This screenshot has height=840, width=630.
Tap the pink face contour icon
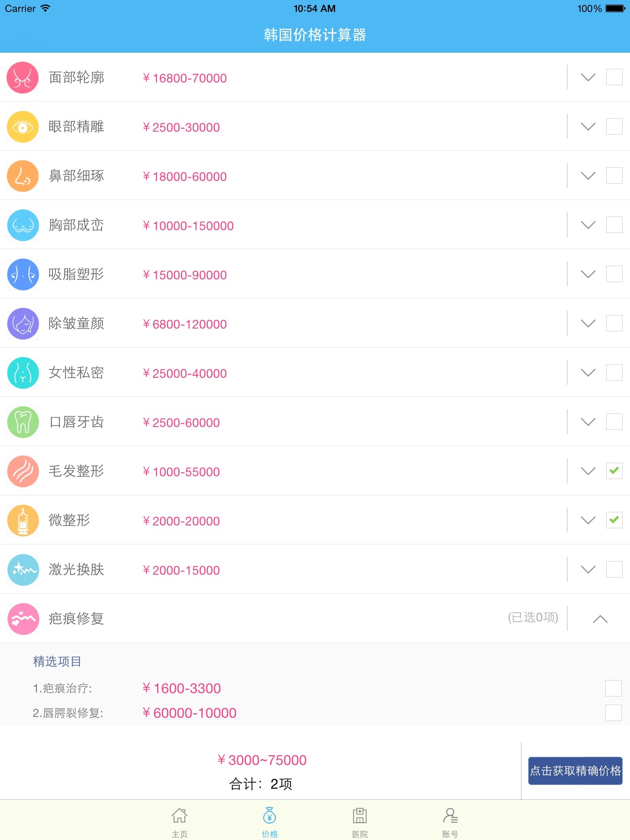pyautogui.click(x=23, y=78)
